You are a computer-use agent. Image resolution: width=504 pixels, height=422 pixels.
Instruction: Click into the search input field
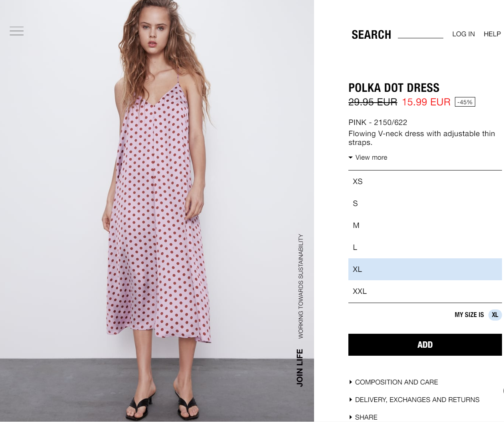point(421,34)
